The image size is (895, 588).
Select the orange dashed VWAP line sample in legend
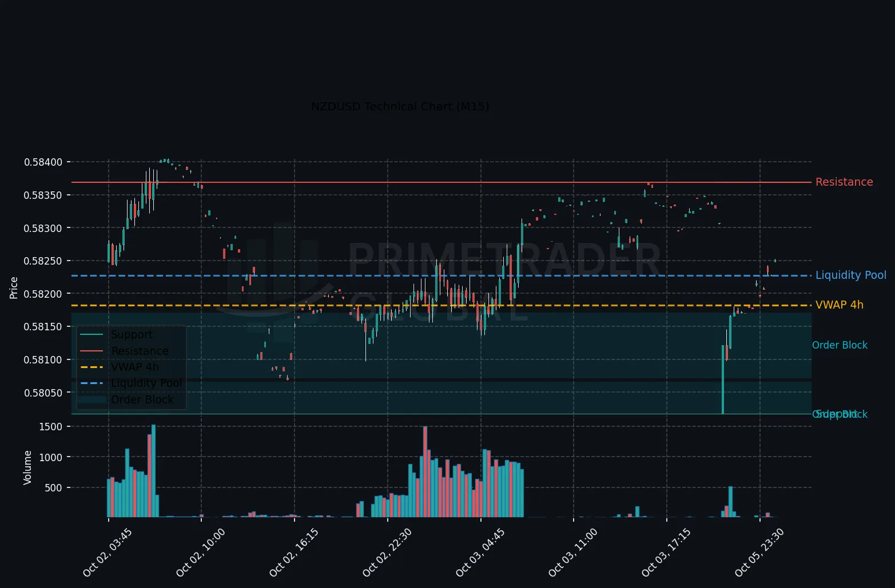[x=92, y=367]
